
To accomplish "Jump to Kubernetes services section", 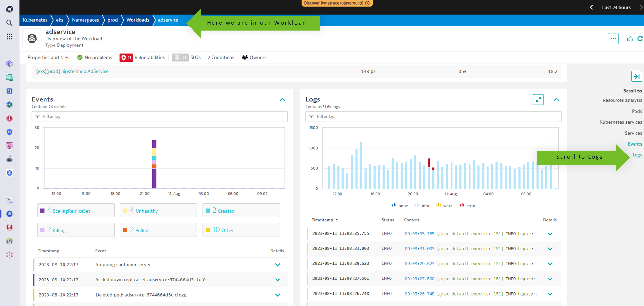I will click(621, 122).
